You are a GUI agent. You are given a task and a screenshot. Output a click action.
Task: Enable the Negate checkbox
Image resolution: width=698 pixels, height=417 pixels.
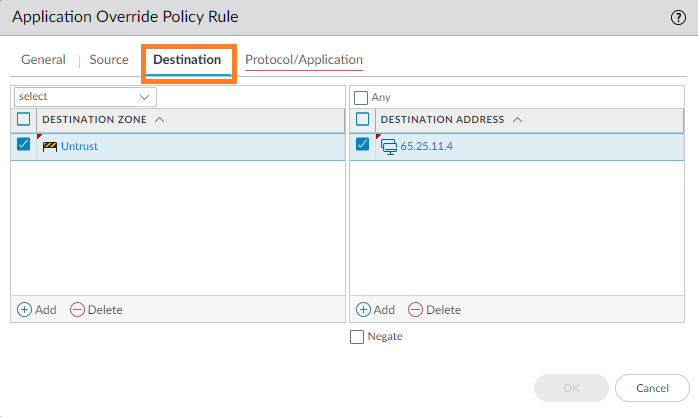(357, 337)
